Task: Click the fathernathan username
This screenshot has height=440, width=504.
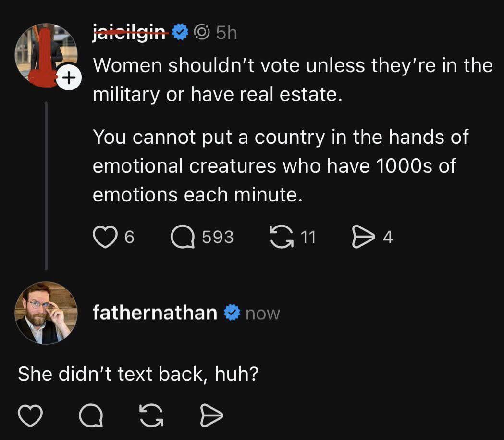Action: pyautogui.click(x=155, y=313)
